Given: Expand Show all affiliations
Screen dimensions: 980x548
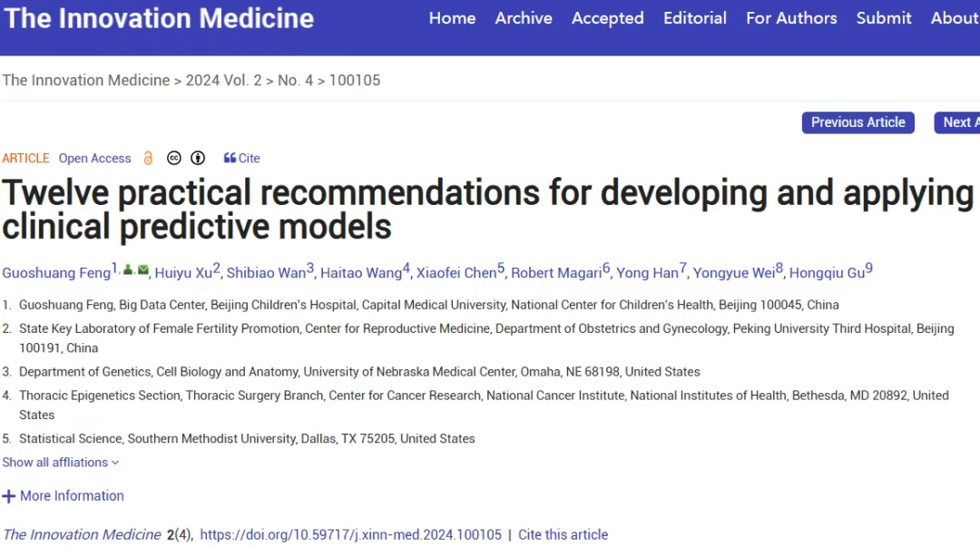Looking at the screenshot, I should coord(60,463).
